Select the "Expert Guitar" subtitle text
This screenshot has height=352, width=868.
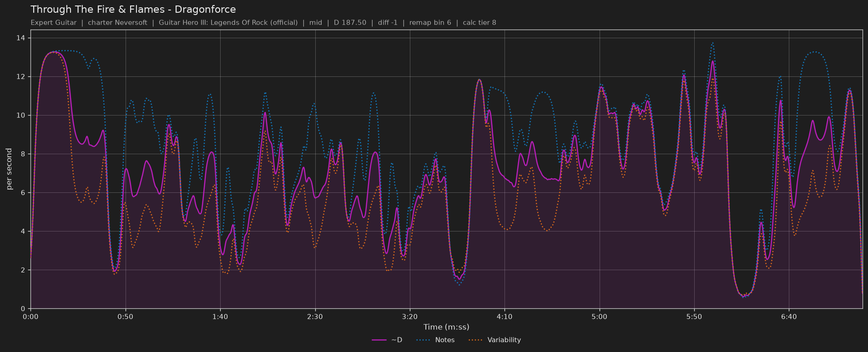(54, 23)
